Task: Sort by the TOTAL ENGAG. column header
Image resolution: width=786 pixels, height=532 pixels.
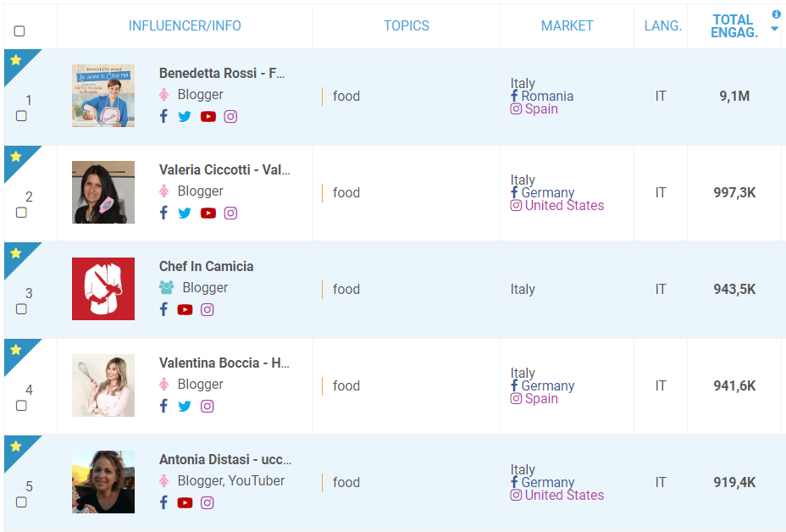Action: [734, 26]
